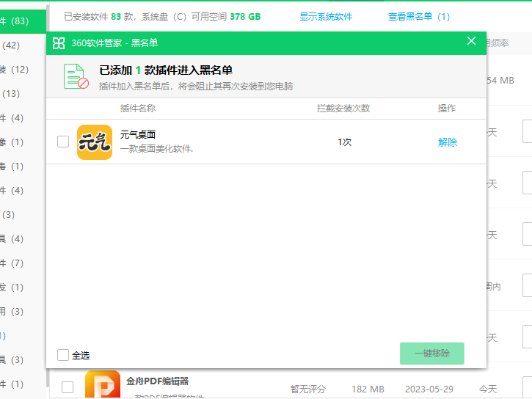Viewport: 532px width, 399px height.
Task: Select the sidebar category with (42)
Action: pyautogui.click(x=23, y=45)
